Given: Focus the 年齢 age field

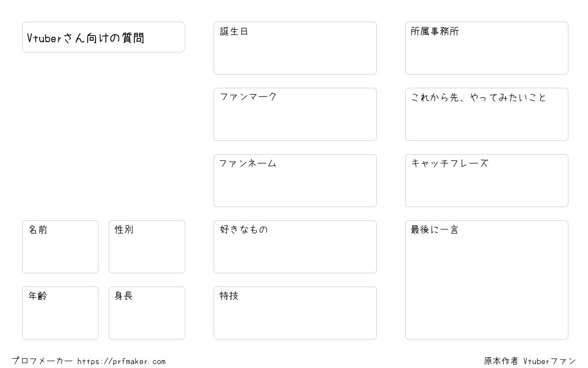Looking at the screenshot, I should (60, 313).
